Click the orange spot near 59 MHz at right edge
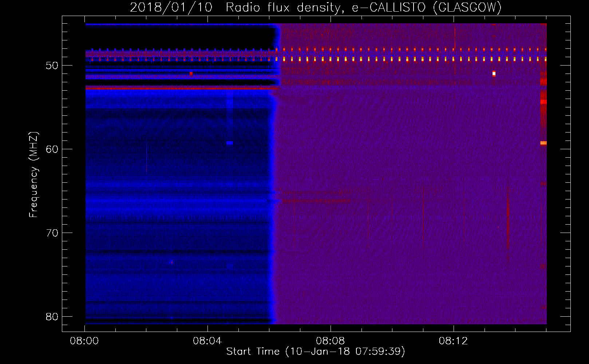 (x=543, y=143)
